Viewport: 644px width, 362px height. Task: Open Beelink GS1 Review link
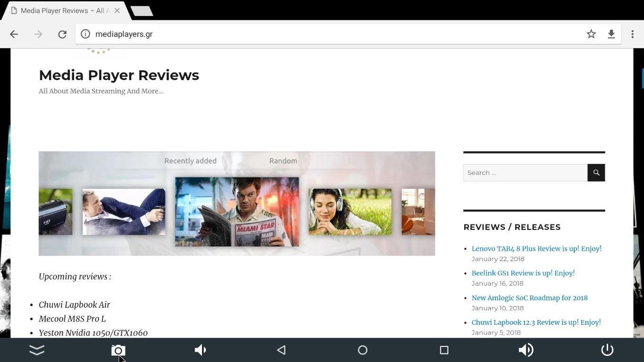click(523, 273)
